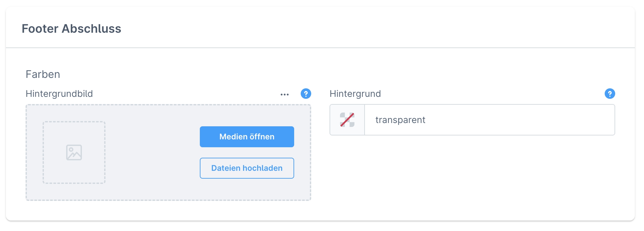This screenshot has width=644, height=231.
Task: Click into the transparent color input field
Action: 489,120
